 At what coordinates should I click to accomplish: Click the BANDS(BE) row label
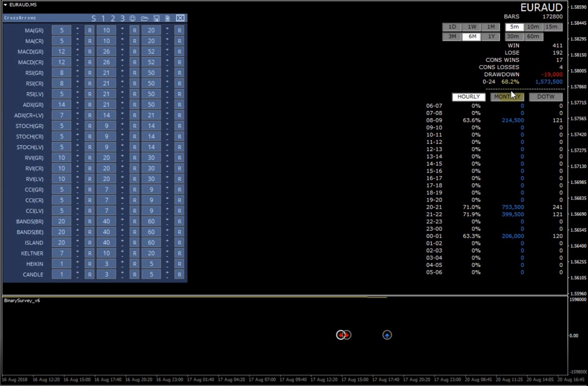(30, 232)
